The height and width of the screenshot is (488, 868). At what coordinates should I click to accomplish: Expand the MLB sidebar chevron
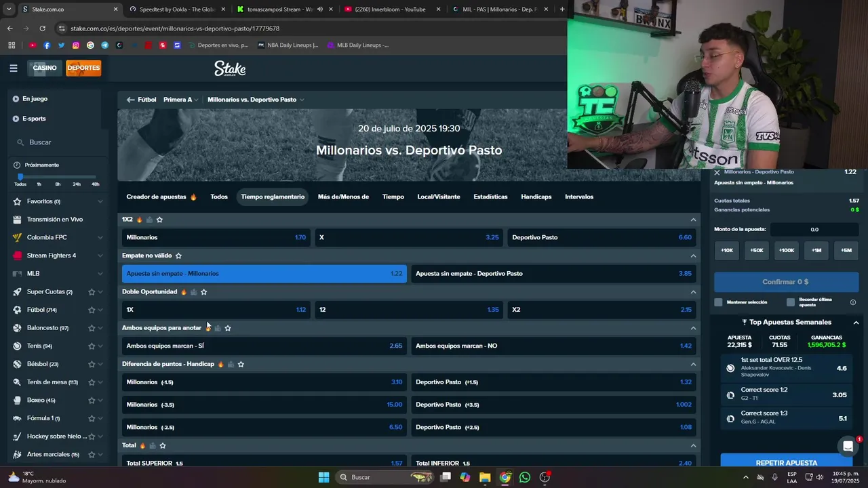(x=100, y=274)
